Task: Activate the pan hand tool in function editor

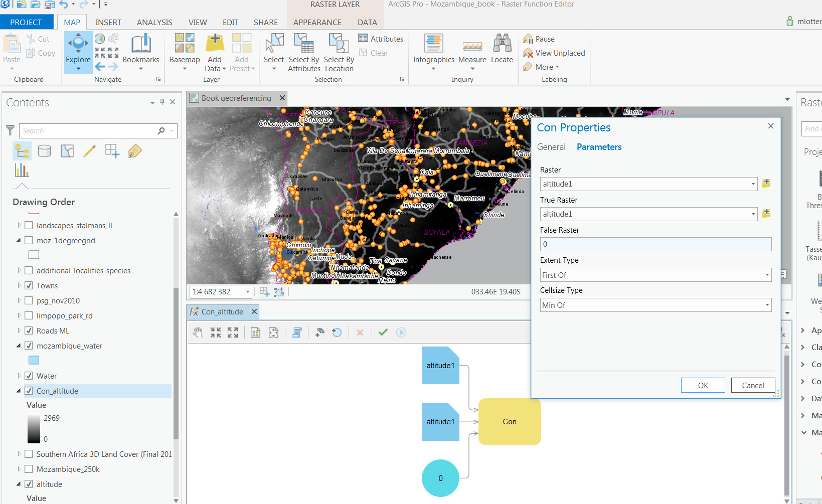Action: pyautogui.click(x=198, y=332)
